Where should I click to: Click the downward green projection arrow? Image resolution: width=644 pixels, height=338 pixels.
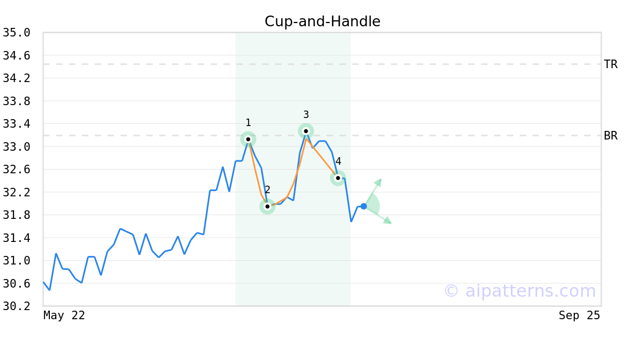click(378, 215)
